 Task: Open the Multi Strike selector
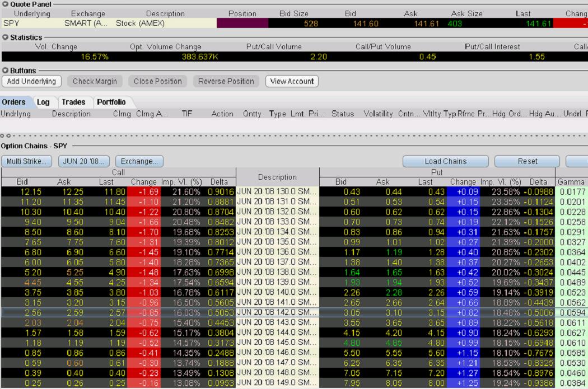(x=26, y=161)
